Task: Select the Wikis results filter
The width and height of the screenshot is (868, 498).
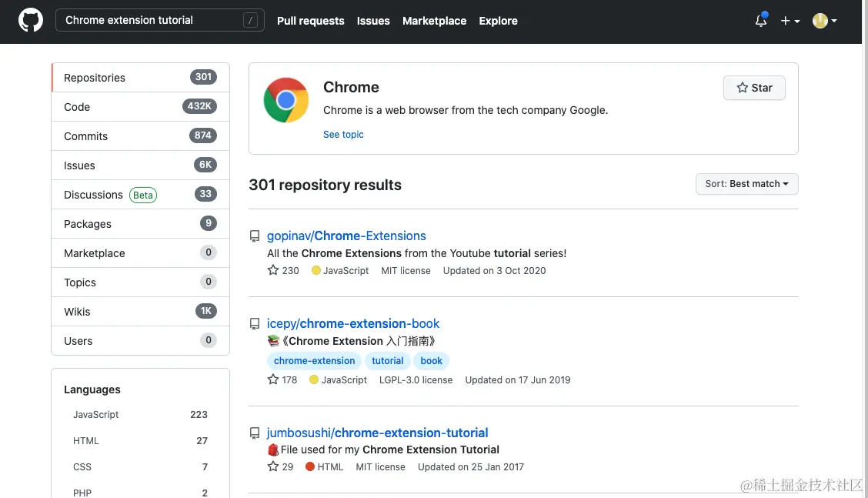Action: click(x=140, y=311)
